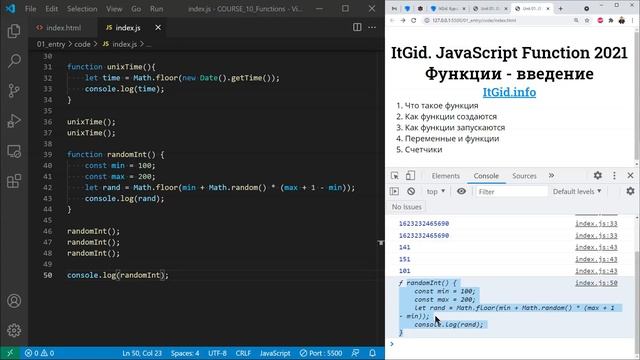Click the CRLF end-of-line selector

pos(243,353)
